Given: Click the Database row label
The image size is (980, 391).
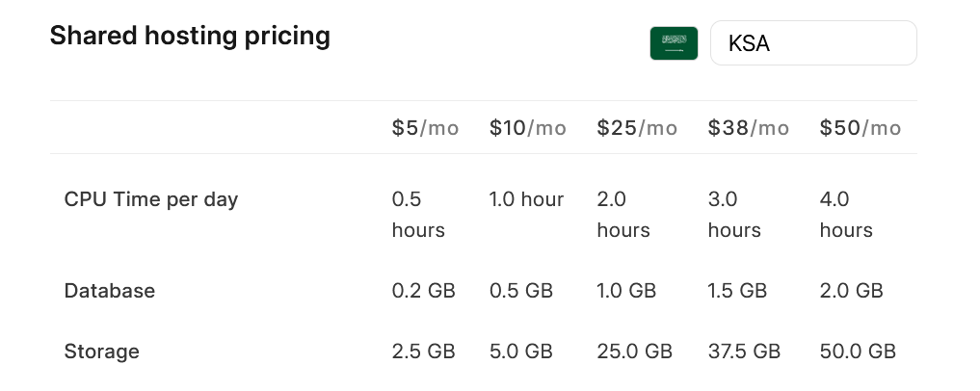Looking at the screenshot, I should (x=110, y=291).
